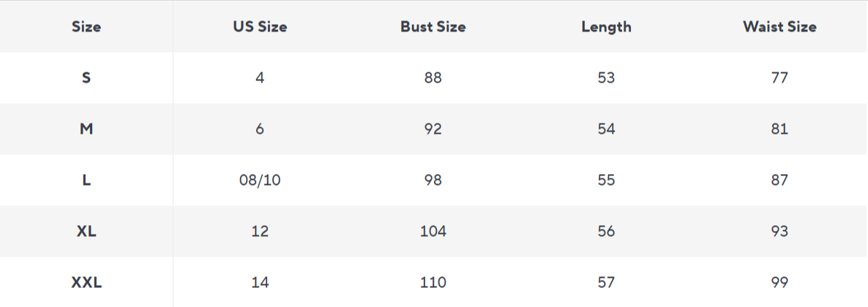Click the Waist Size column header
The width and height of the screenshot is (868, 307).
[x=779, y=27]
